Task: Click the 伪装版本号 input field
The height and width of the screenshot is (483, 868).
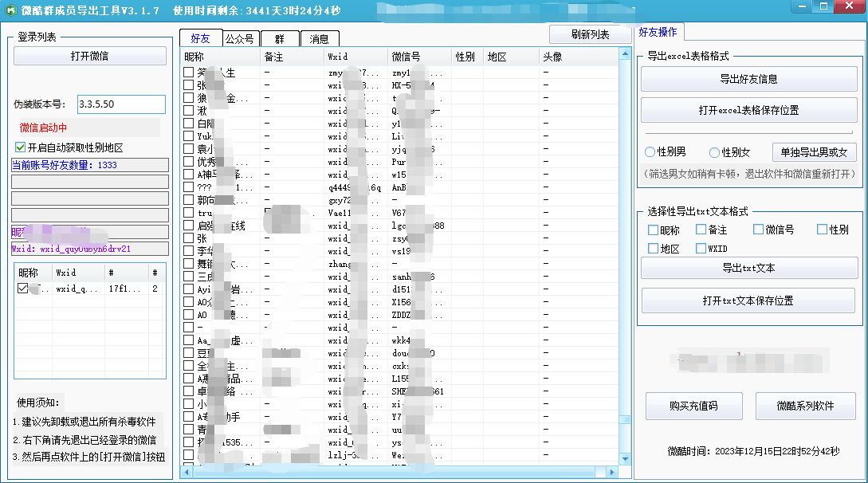Action: click(x=121, y=104)
